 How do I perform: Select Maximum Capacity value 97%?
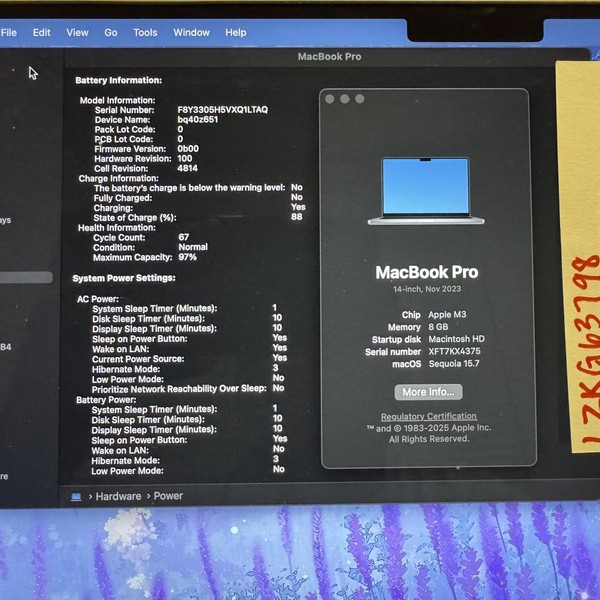188,257
